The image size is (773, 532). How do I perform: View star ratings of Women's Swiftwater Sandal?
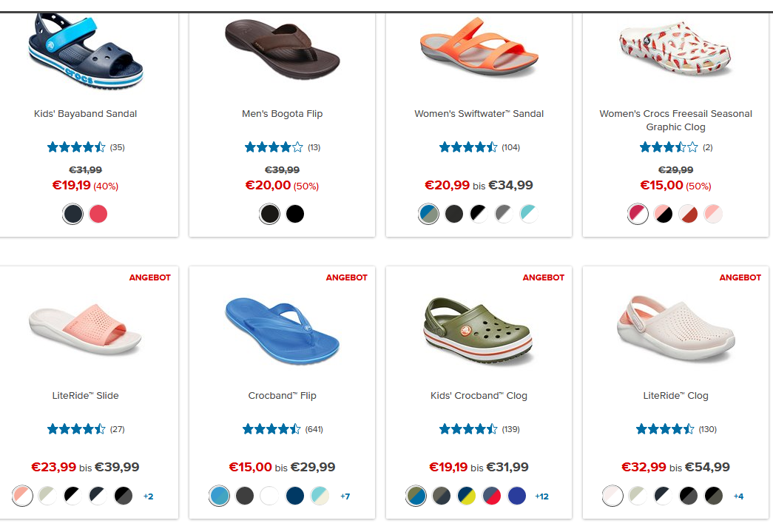[479, 147]
